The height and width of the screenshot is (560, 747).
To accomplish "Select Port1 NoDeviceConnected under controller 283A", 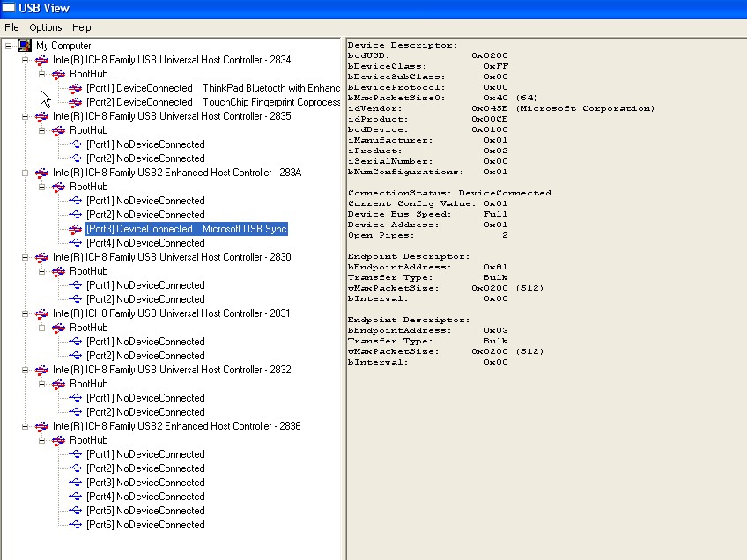I will click(x=145, y=201).
